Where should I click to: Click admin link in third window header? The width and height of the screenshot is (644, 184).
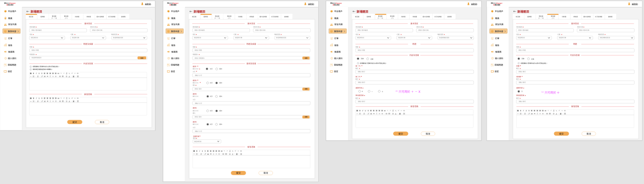pos(474,4)
